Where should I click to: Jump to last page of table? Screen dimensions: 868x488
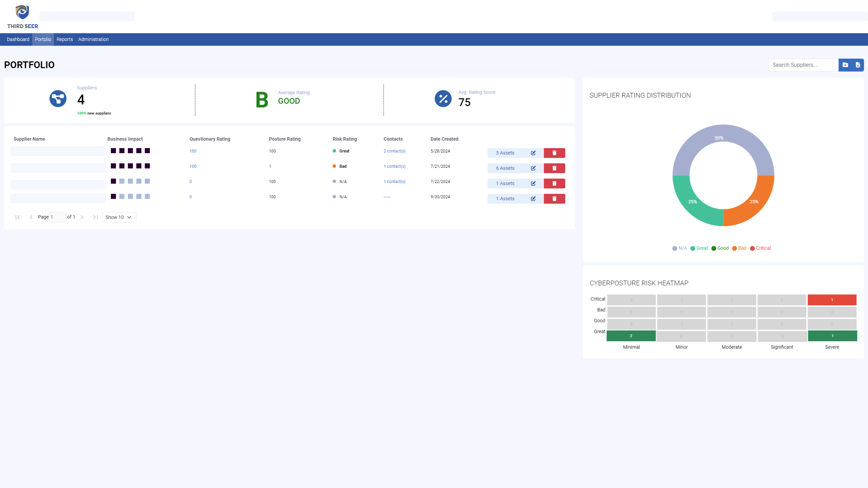96,217
